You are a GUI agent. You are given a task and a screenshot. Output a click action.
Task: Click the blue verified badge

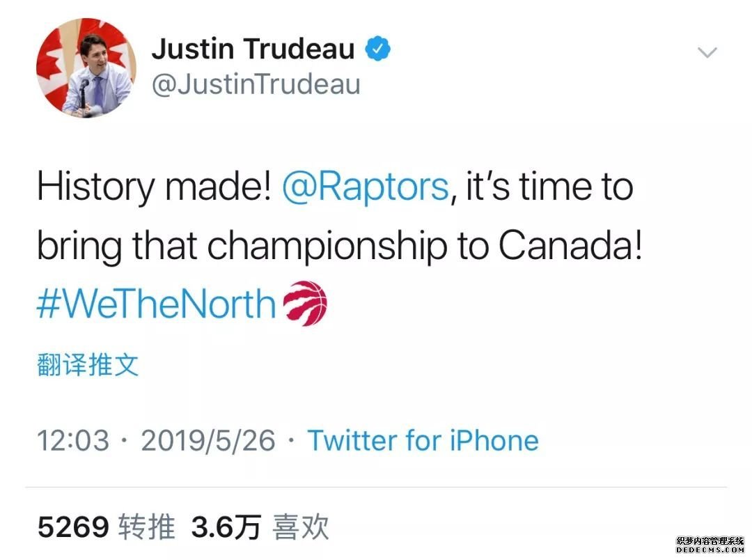378,49
